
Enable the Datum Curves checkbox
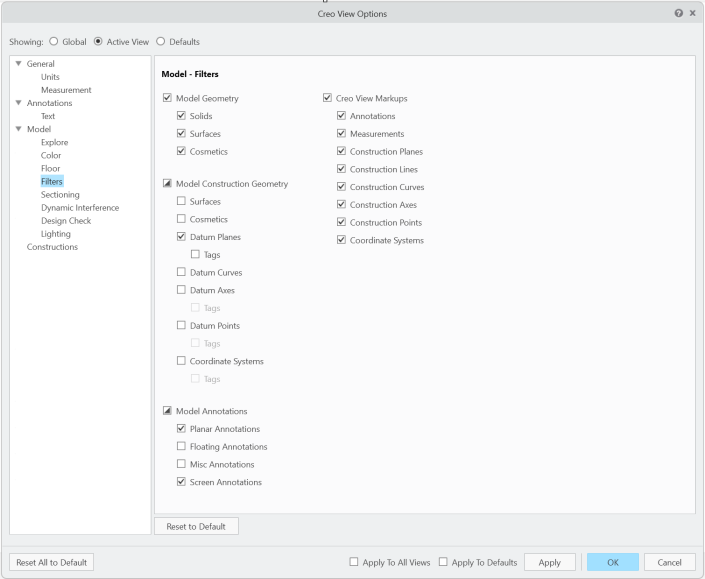pyautogui.click(x=181, y=272)
